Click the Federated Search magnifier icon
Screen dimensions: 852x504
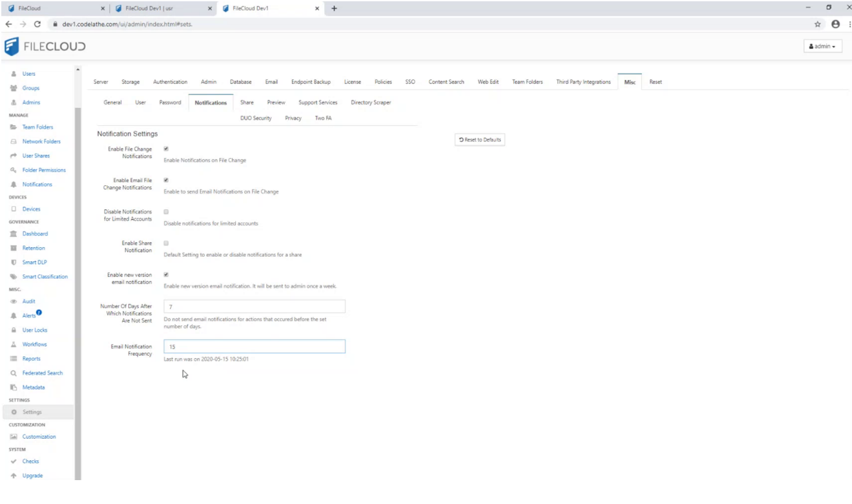click(x=14, y=373)
